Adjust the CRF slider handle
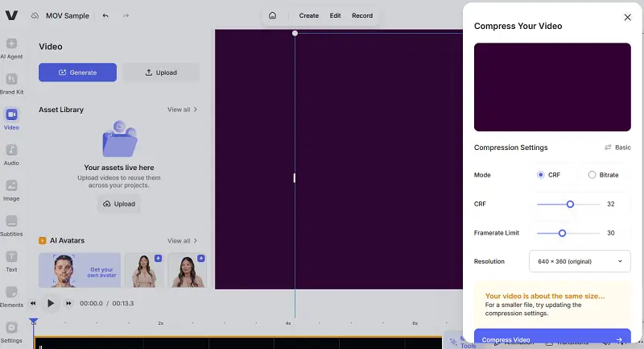The image size is (644, 349). [x=570, y=204]
